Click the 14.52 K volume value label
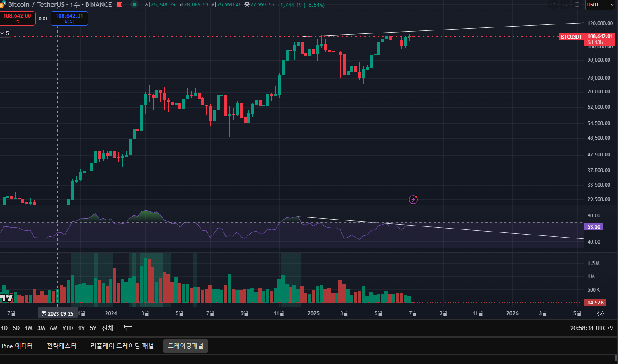This screenshot has width=618, height=364. point(596,302)
